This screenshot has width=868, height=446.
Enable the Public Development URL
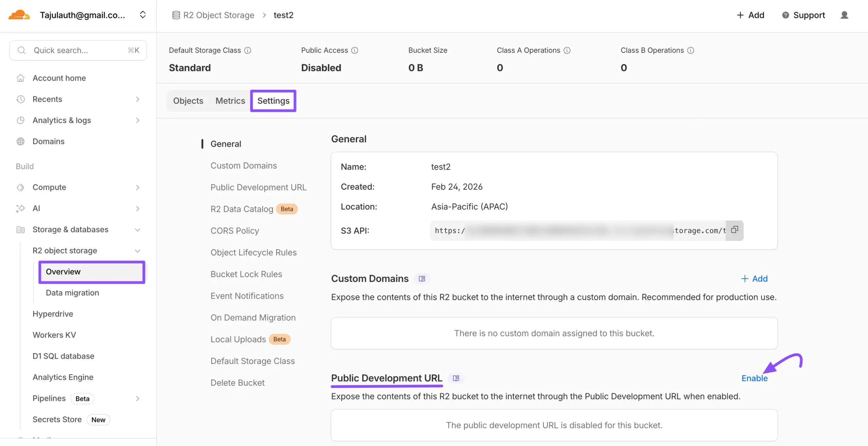pyautogui.click(x=754, y=378)
